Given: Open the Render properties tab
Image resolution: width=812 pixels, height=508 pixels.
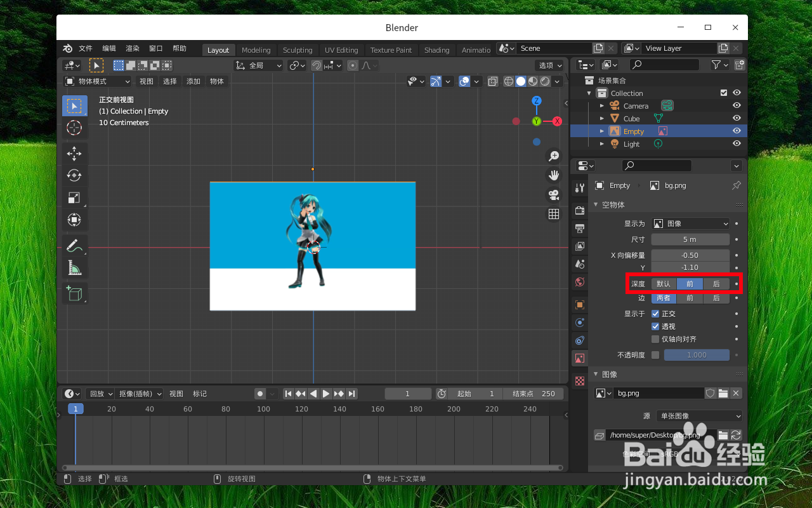Looking at the screenshot, I should (579, 210).
